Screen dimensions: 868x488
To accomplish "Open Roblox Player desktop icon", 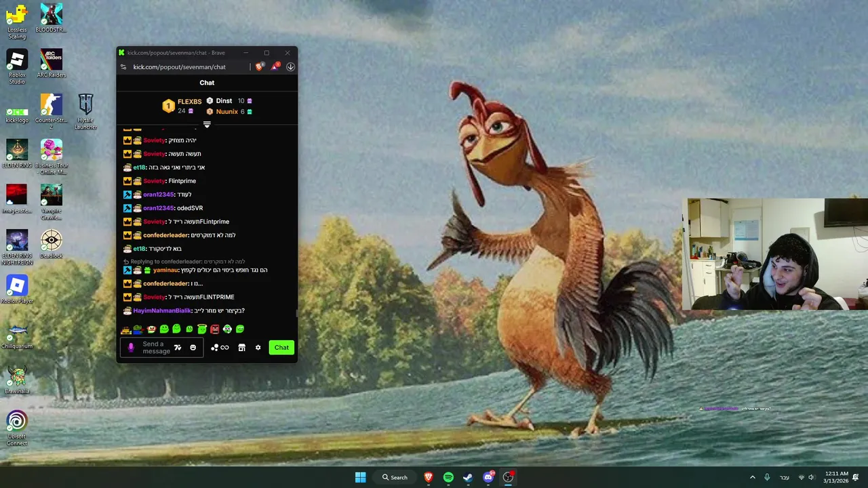I will coord(17,289).
